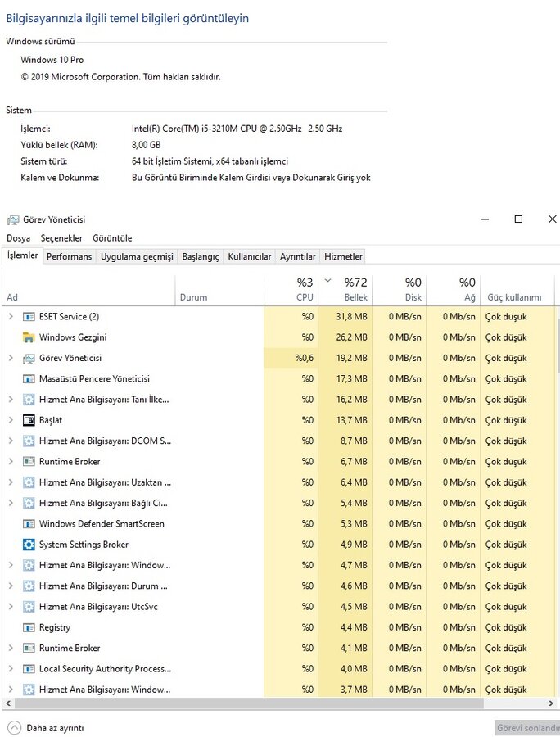Sort processes by CPU column

tap(291, 290)
